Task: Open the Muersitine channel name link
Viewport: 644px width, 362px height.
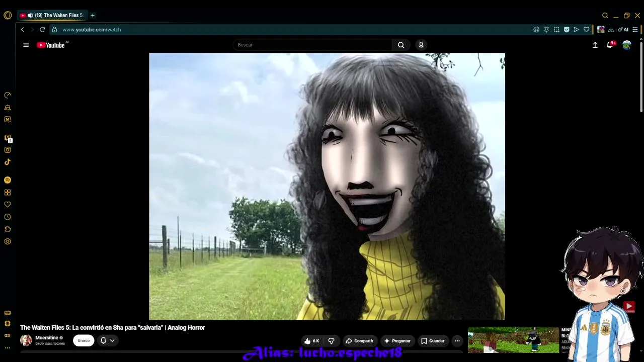Action: click(x=47, y=338)
